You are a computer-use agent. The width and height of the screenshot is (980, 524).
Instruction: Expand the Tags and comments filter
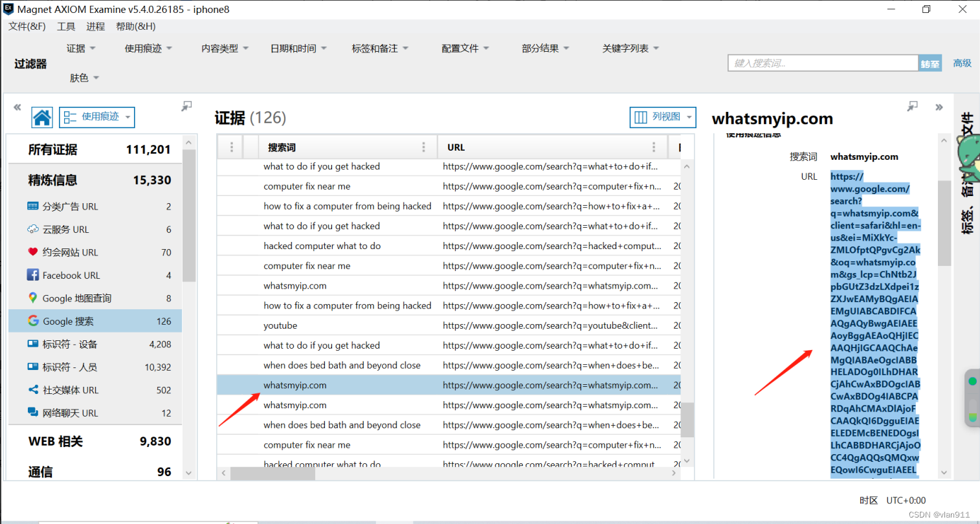380,49
